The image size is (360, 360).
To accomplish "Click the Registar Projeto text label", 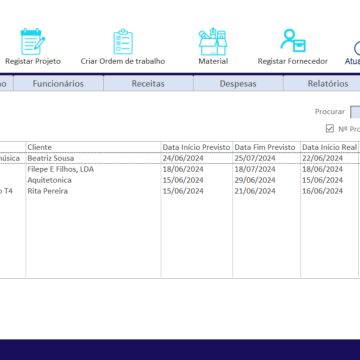I will pos(33,61).
